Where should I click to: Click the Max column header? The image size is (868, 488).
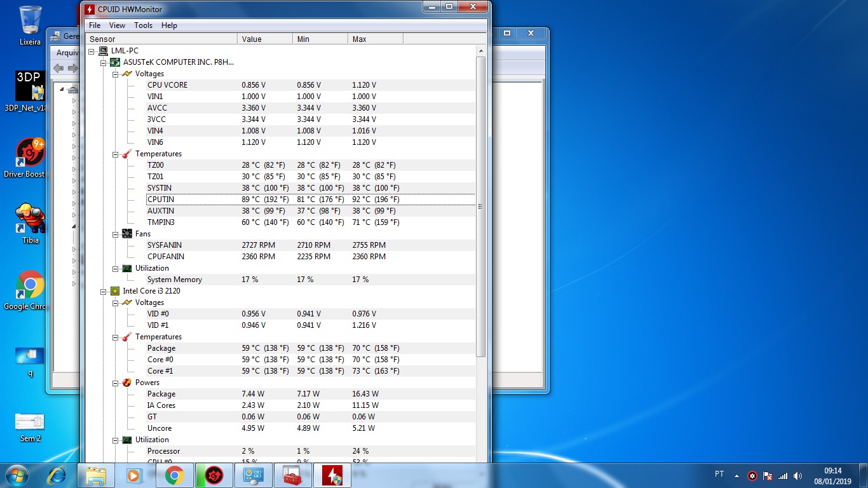376,39
